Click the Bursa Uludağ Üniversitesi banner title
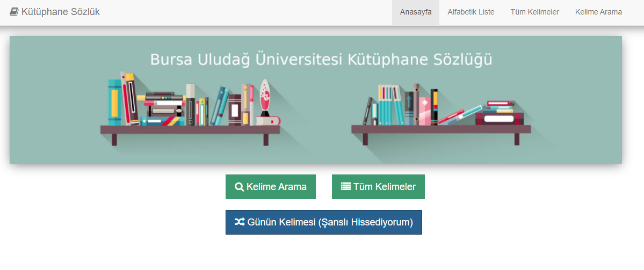The width and height of the screenshot is (644, 270). pos(321,60)
